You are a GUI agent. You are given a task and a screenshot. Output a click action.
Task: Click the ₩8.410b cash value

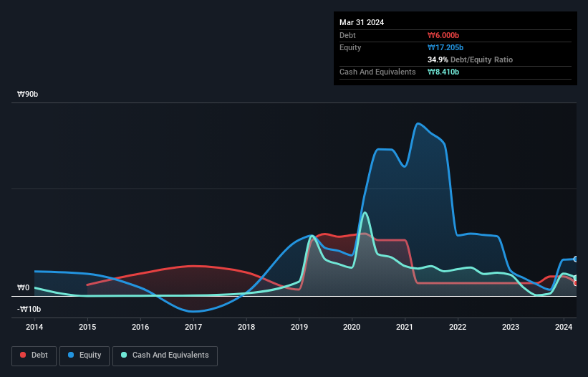(x=443, y=72)
